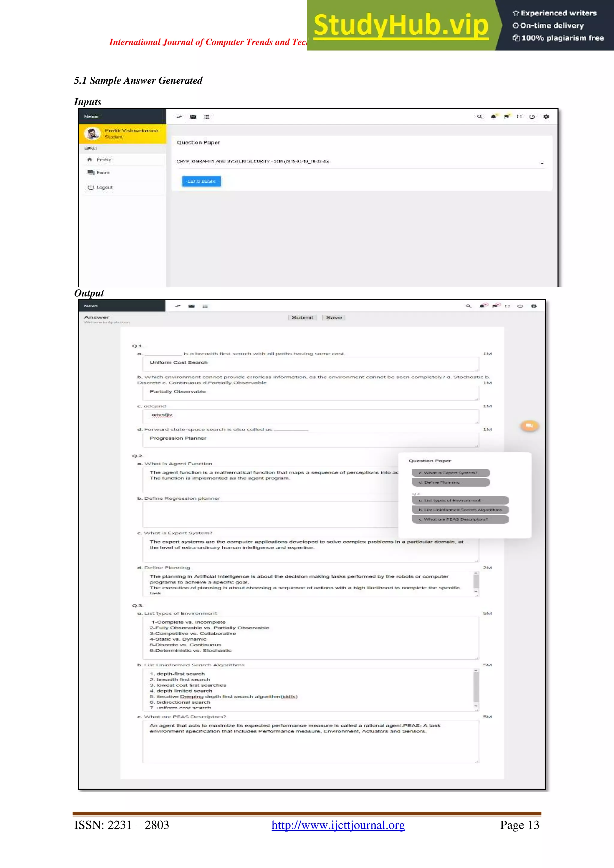
Task: Click the Save button
Action: pos(333,318)
